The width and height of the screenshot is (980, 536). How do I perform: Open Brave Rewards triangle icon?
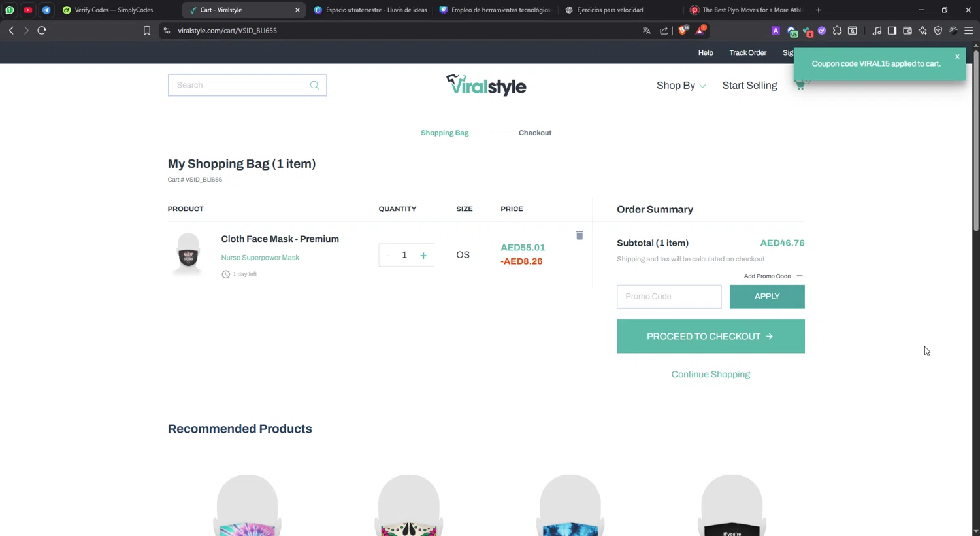[700, 30]
